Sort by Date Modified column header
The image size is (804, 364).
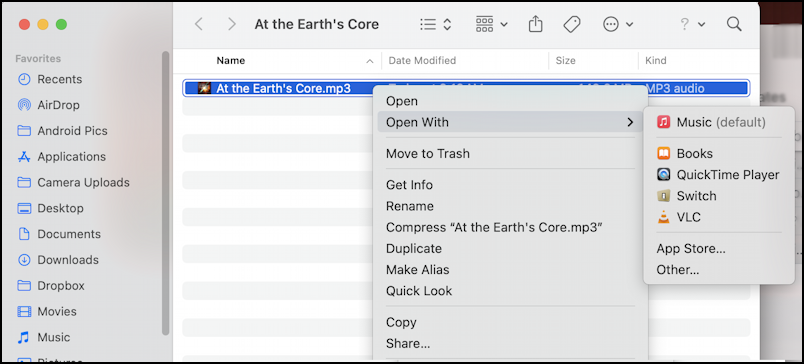coord(422,60)
